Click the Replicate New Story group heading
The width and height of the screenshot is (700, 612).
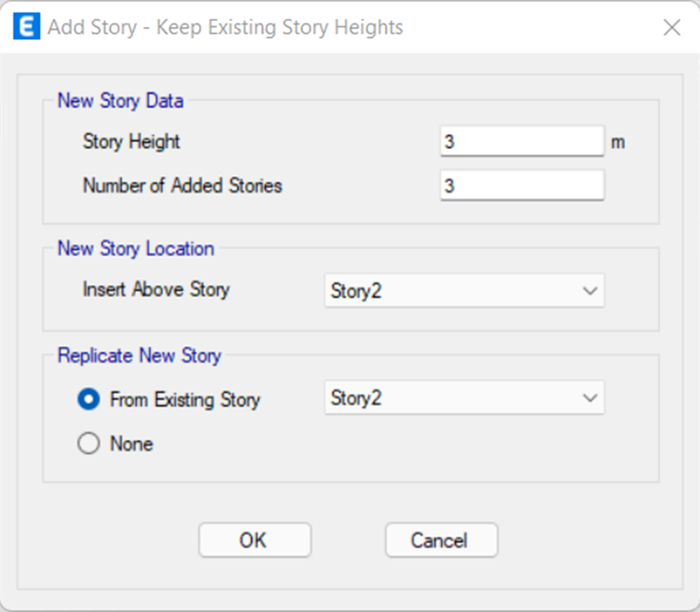click(139, 356)
